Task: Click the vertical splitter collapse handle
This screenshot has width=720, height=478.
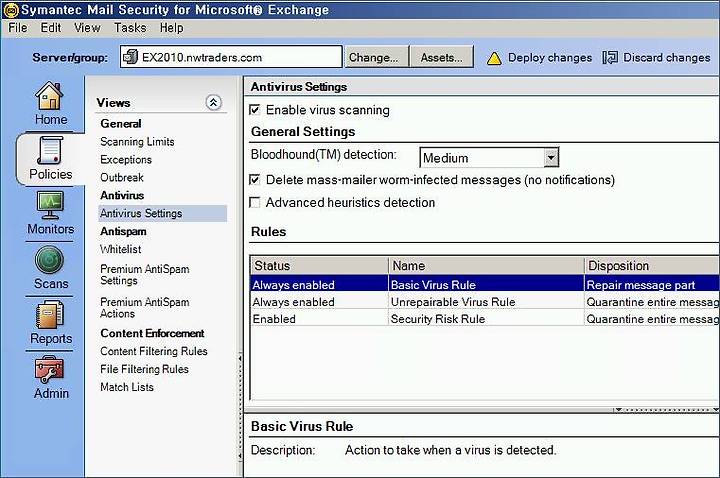Action: tap(240, 406)
